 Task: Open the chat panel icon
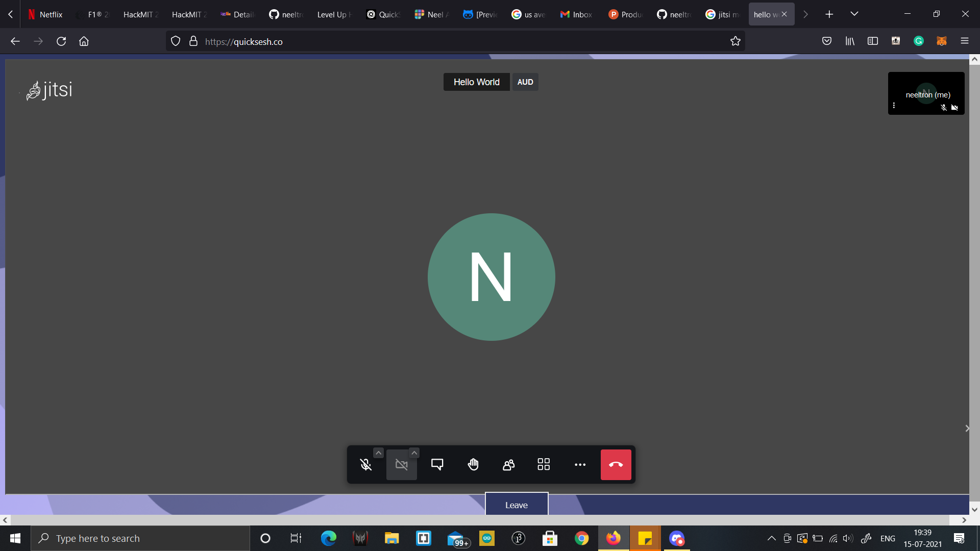click(437, 465)
